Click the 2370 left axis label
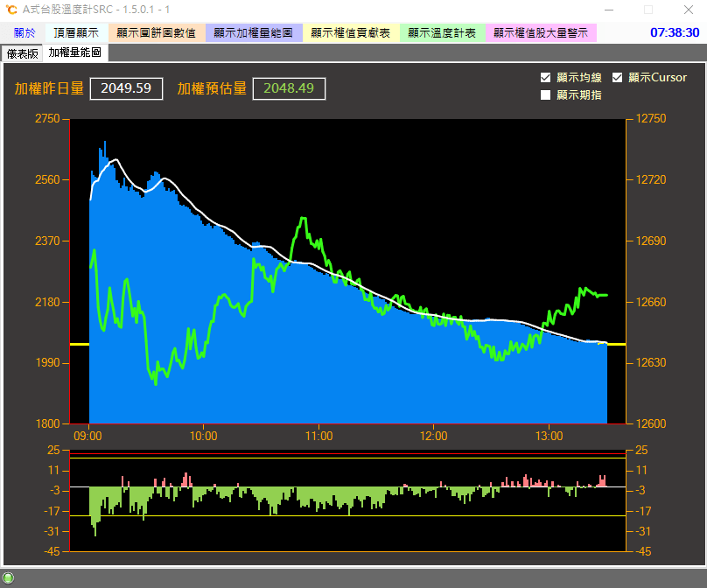The image size is (707, 588). [47, 241]
